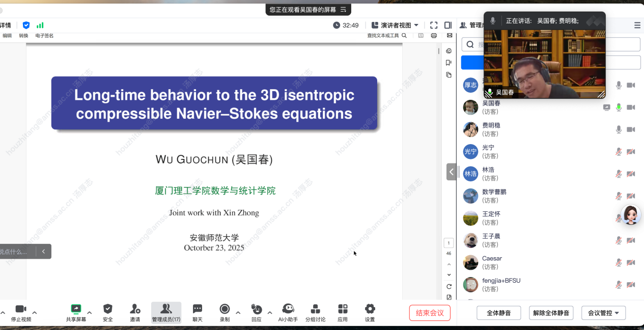Start recording with the 录制 icon
The width and height of the screenshot is (644, 330).
(x=225, y=309)
